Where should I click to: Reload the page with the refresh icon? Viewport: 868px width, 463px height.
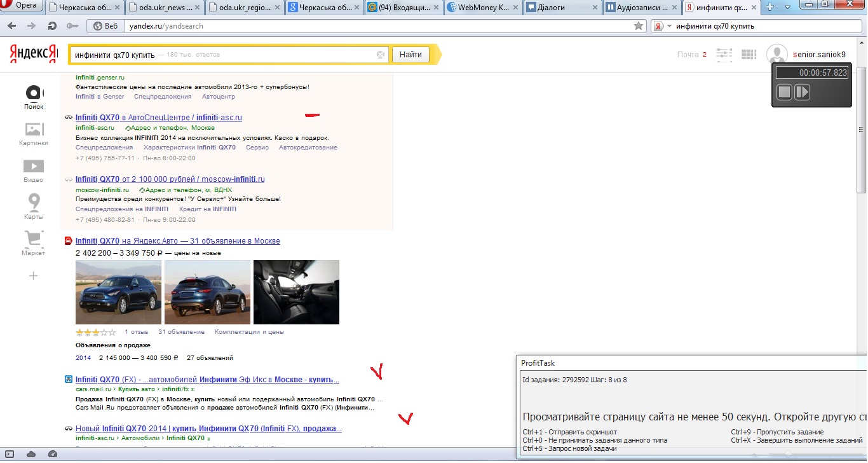point(52,26)
